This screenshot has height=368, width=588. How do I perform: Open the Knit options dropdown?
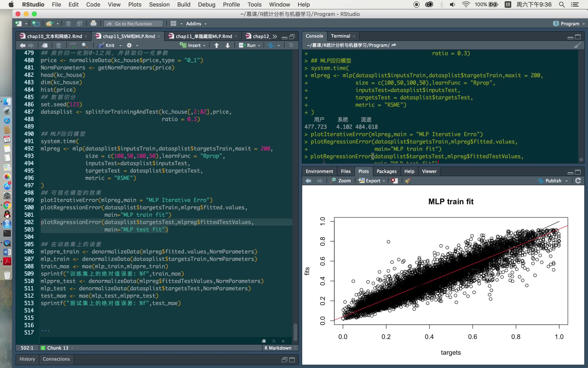point(120,46)
